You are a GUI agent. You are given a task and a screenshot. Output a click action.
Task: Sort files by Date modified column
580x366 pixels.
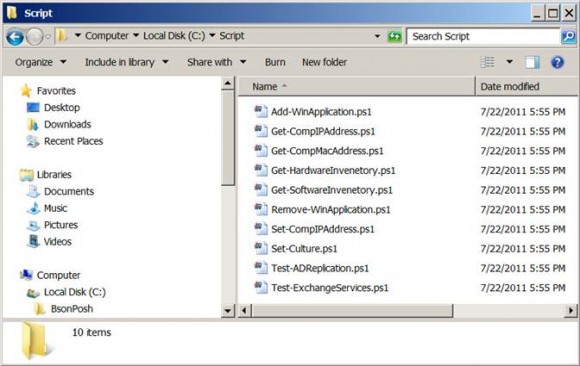[526, 87]
